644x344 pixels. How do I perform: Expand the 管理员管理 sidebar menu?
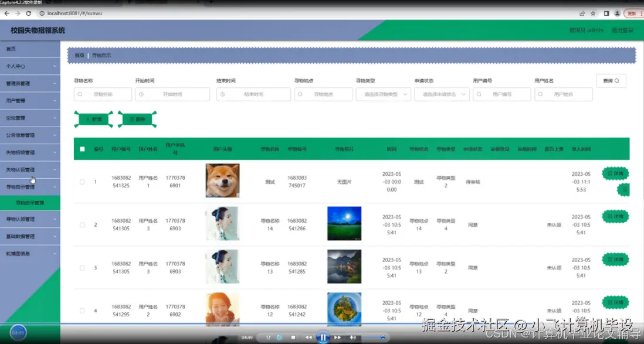(30, 83)
